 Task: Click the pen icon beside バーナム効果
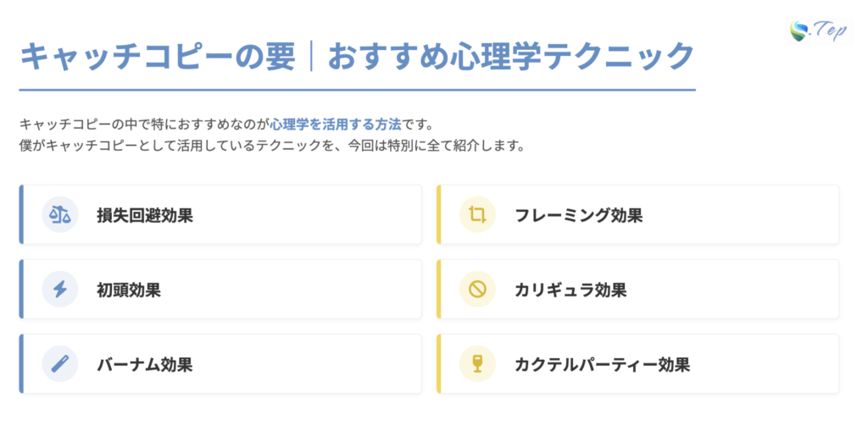click(60, 364)
